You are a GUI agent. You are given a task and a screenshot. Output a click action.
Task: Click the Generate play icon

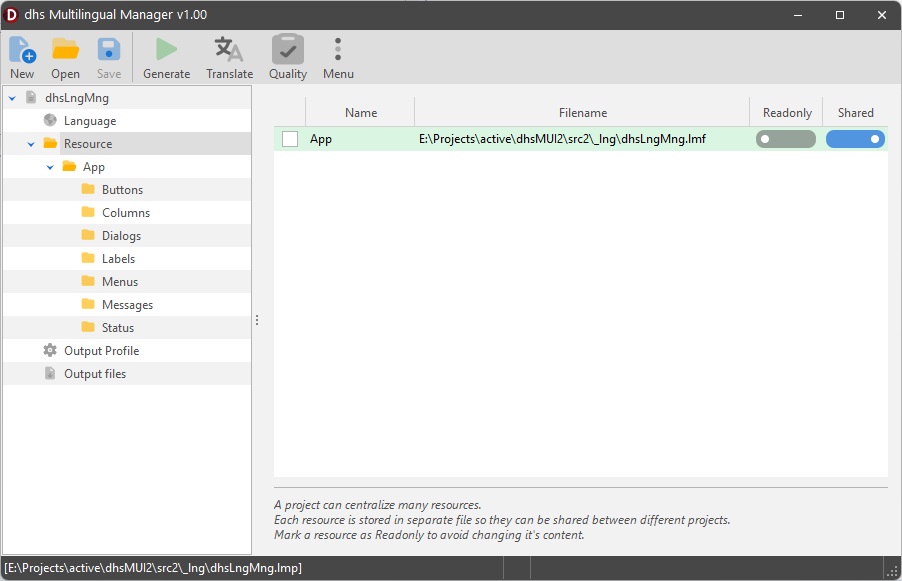pos(166,50)
